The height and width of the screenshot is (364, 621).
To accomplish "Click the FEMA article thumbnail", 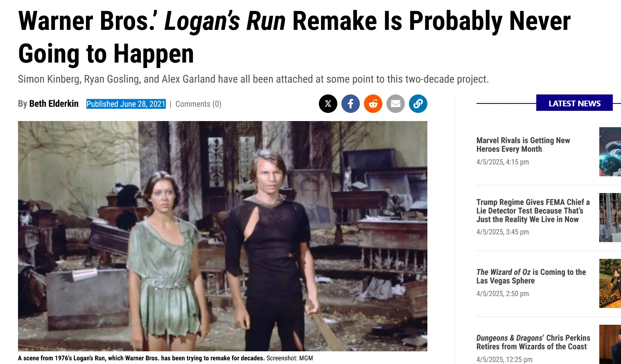I will 610,218.
